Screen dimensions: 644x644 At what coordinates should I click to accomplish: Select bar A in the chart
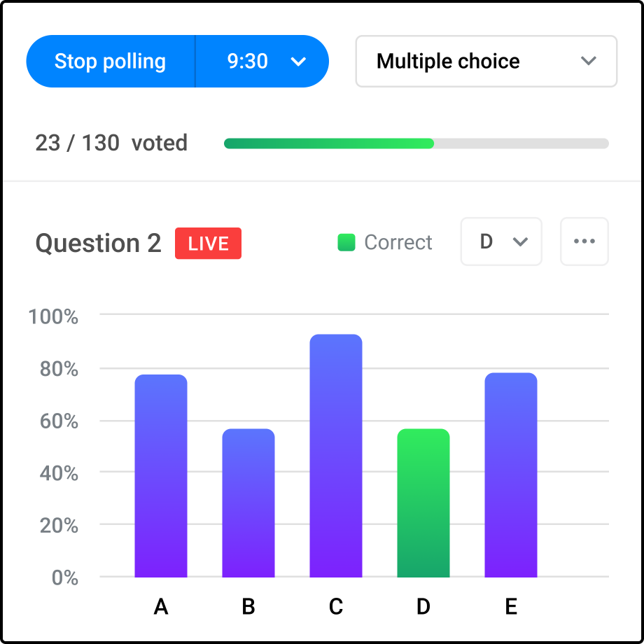tap(161, 476)
